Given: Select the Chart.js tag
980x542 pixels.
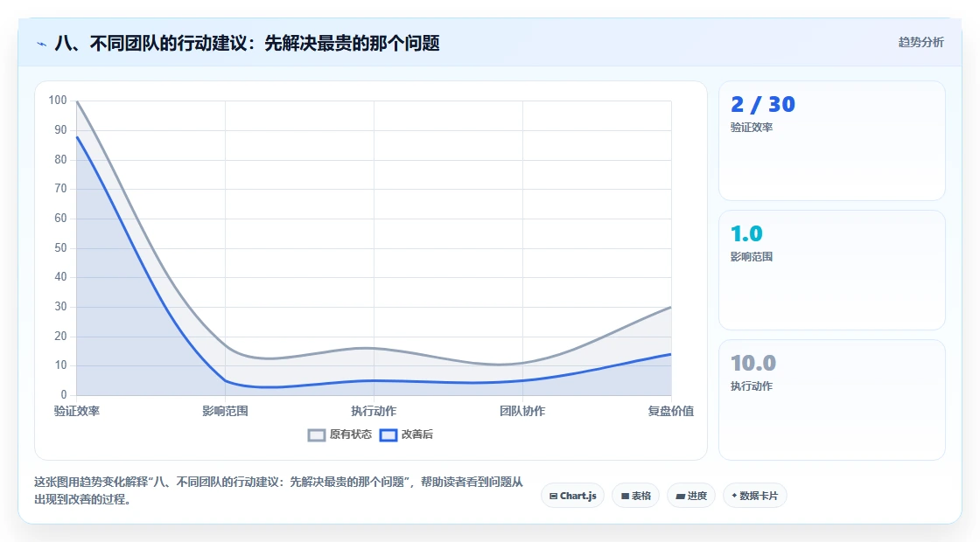Looking at the screenshot, I should click(x=572, y=496).
